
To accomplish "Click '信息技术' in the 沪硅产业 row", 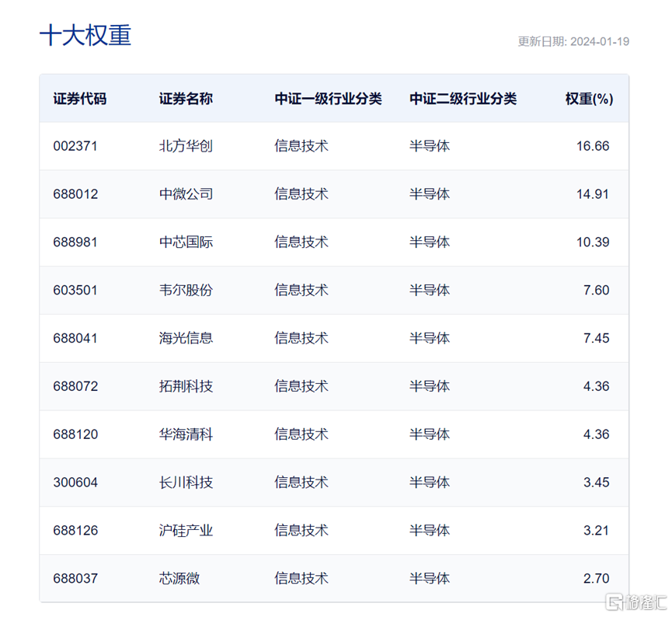I will (x=301, y=531).
